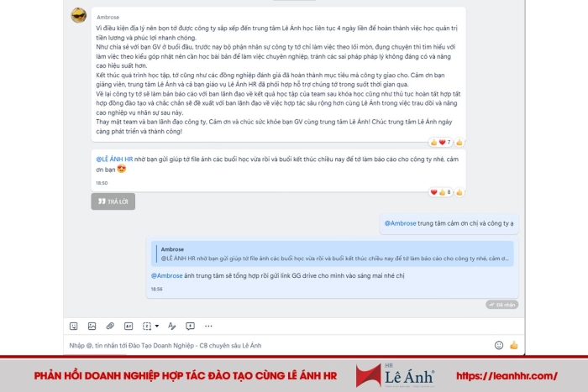This screenshot has height=392, width=588.
Task: Open the quoted Ambrose message preview
Action: [x=333, y=253]
